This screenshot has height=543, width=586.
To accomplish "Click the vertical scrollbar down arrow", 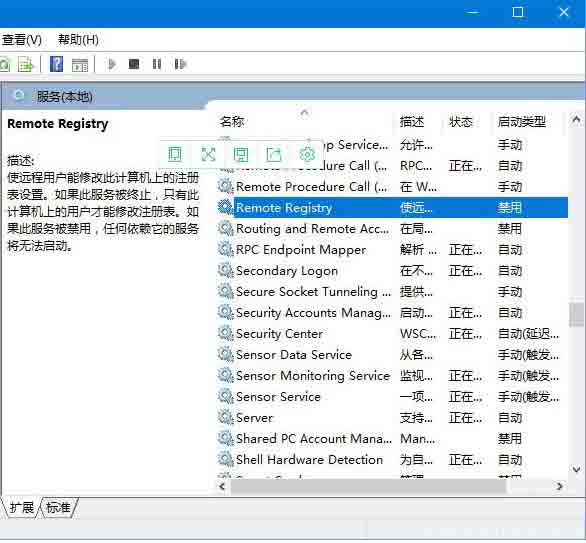I will [x=576, y=469].
